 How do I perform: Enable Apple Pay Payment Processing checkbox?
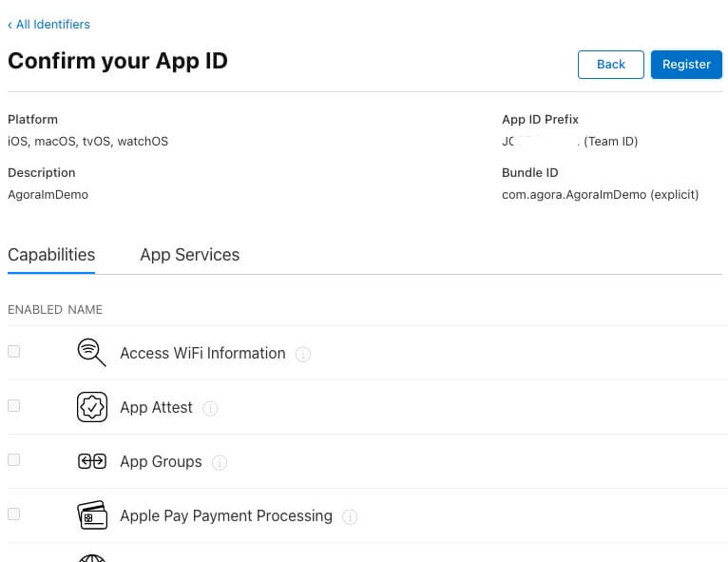13,514
